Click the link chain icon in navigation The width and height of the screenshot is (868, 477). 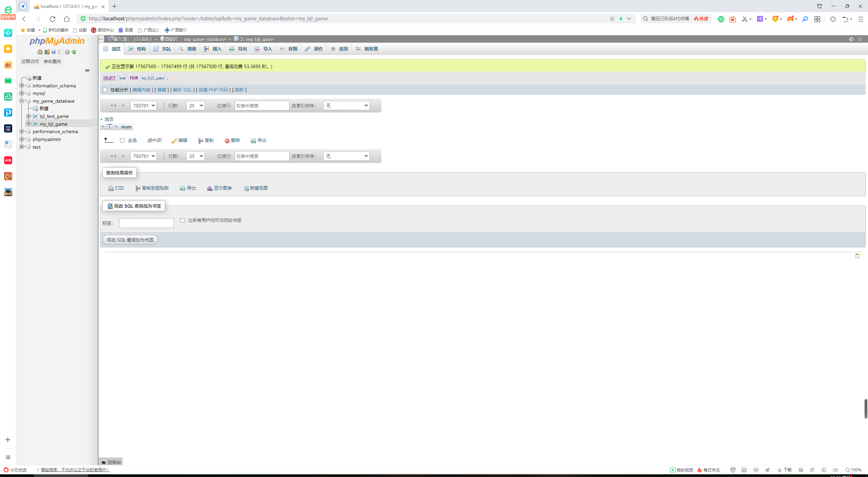click(x=87, y=70)
